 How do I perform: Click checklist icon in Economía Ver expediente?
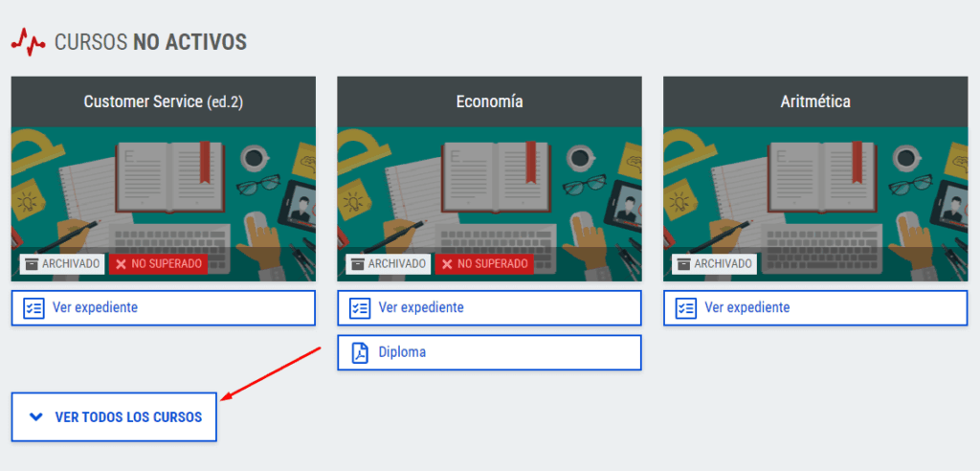click(360, 308)
